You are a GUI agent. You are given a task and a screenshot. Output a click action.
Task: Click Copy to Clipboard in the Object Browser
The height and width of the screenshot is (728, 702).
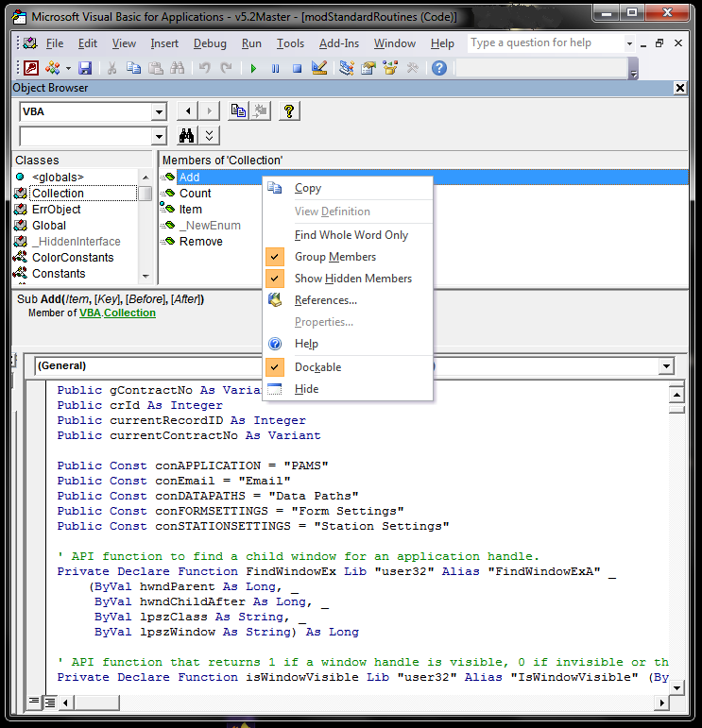point(239,111)
